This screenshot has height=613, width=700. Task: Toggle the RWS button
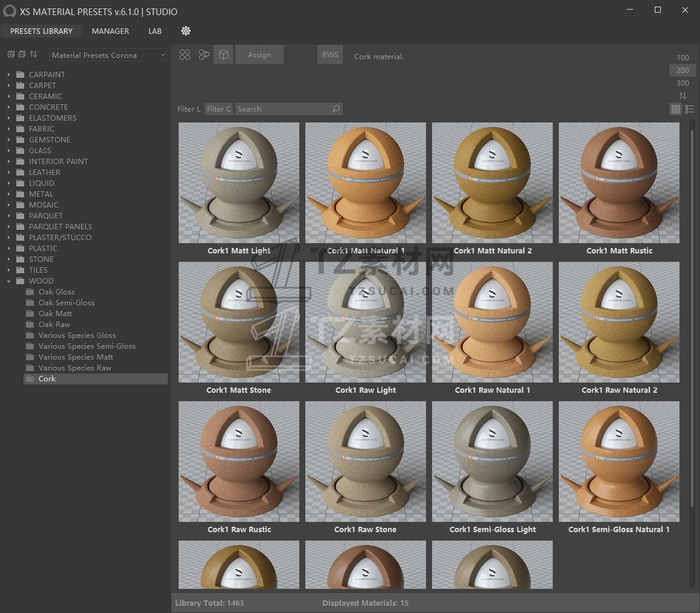[330, 54]
